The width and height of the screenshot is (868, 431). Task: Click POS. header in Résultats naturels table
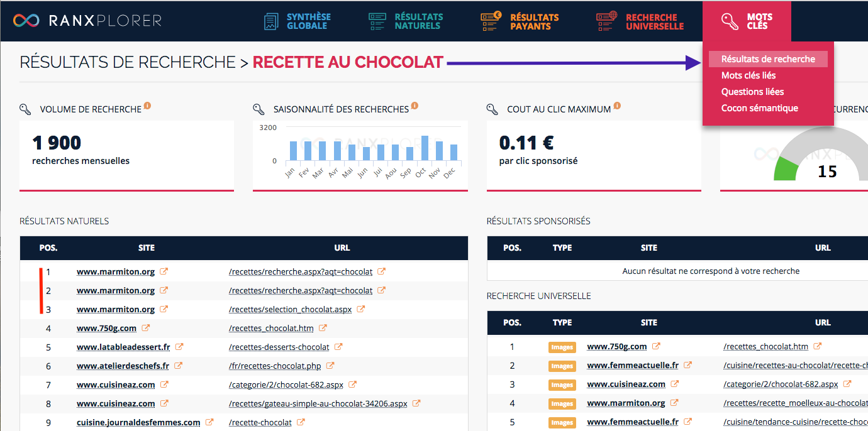[x=48, y=248]
